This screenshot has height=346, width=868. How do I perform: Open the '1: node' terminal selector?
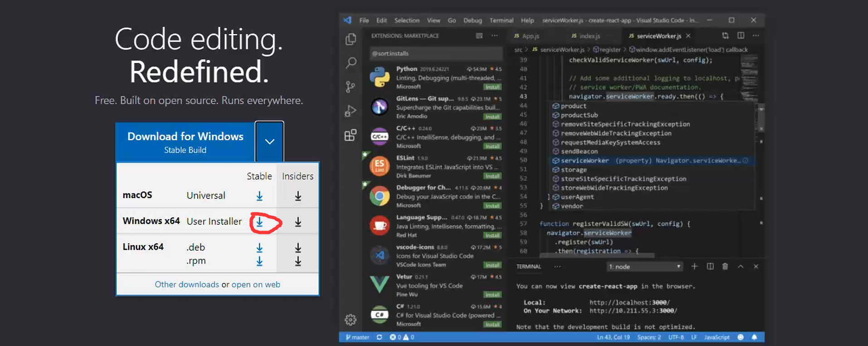tap(645, 267)
